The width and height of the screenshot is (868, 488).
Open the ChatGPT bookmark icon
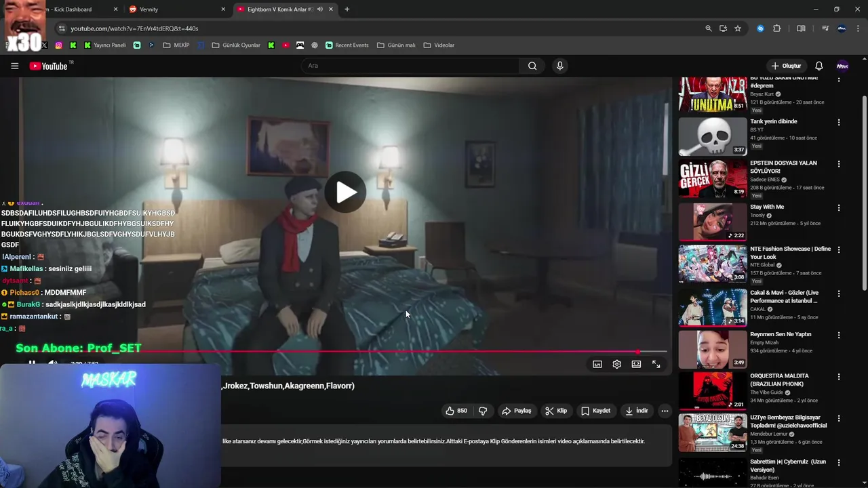click(x=315, y=45)
